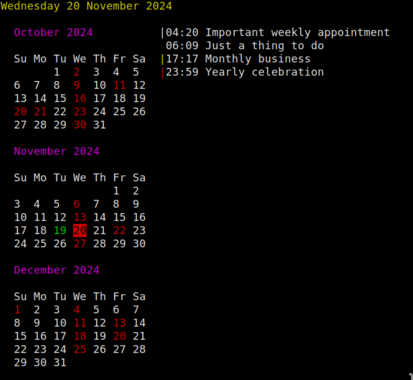
Task: Select November 30 in the calendar
Action: point(139,244)
